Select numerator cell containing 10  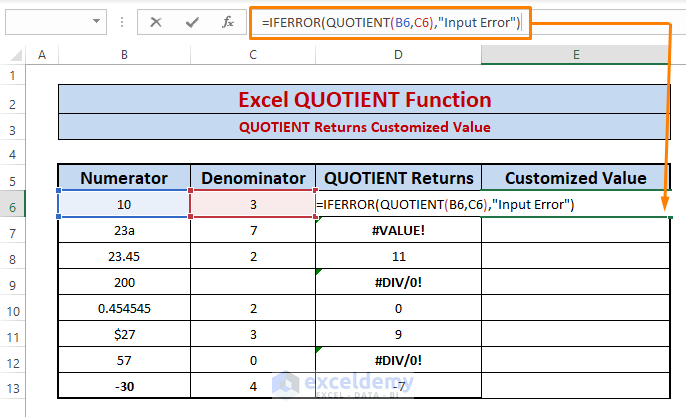[124, 204]
